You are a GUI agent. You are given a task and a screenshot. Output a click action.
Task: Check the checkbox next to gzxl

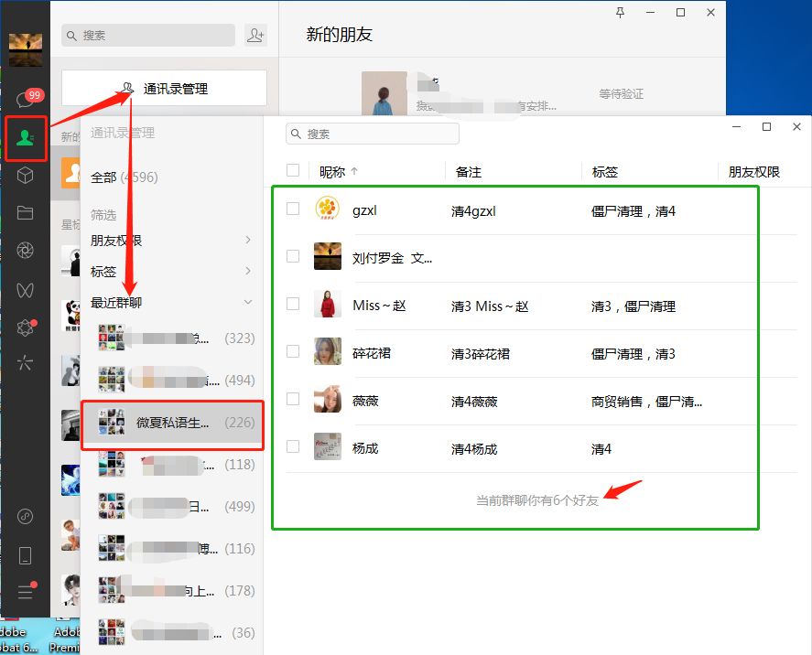293,209
